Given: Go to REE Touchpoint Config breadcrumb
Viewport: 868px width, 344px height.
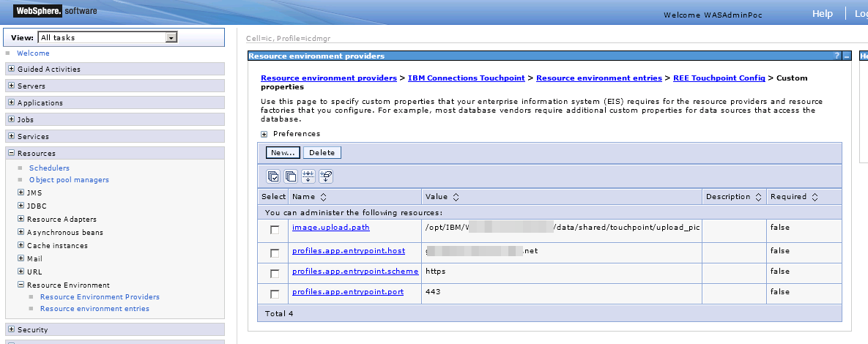Looking at the screenshot, I should 719,78.
